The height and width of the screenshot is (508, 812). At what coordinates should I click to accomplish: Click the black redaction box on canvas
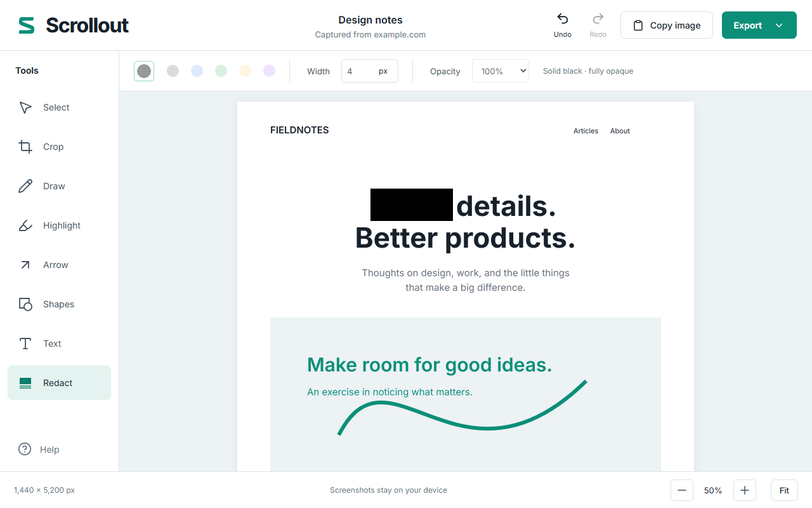tap(412, 204)
